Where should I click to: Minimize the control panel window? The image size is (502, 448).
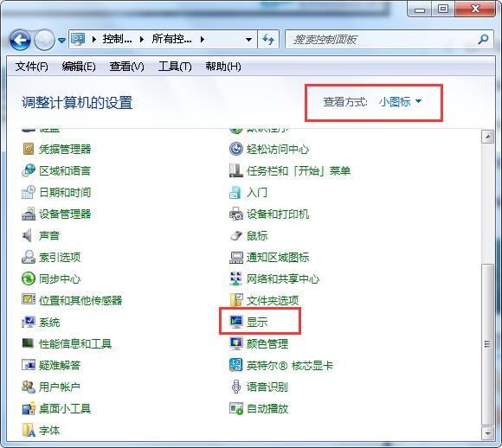click(x=420, y=10)
